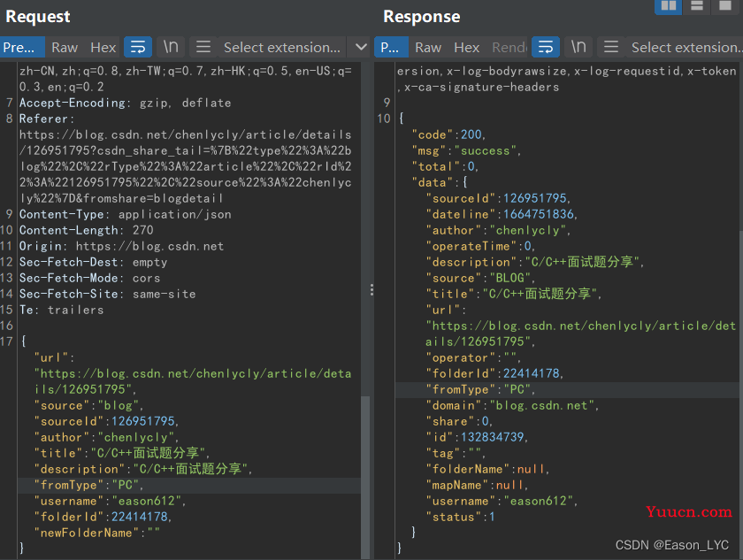Click the response "code":200 line
Viewport: 743px width, 560px height.
(x=448, y=134)
